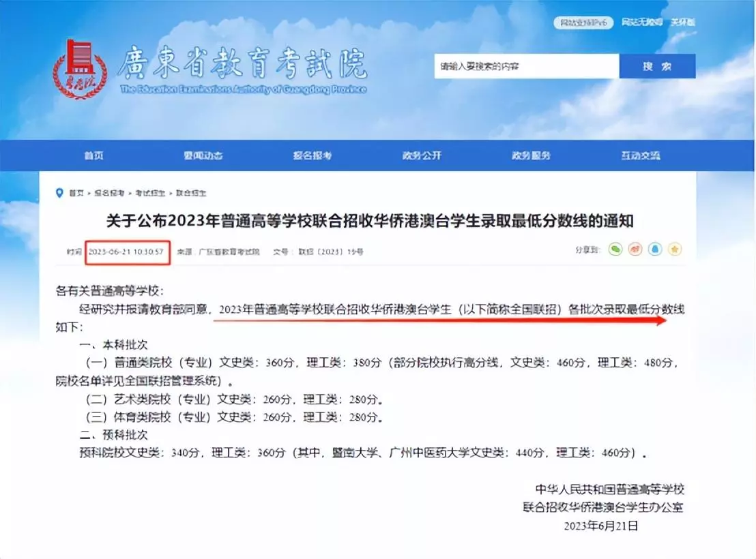
Task: Click the source text 广东省教育考试院
Action: pos(229,252)
